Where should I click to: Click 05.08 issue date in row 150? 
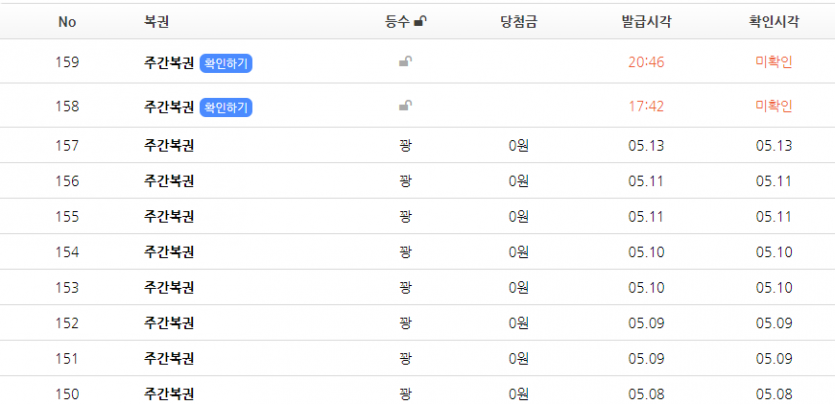pyautogui.click(x=646, y=394)
